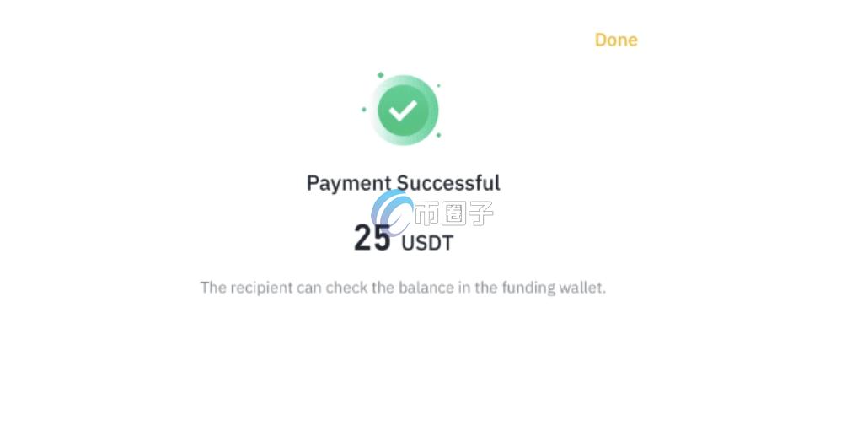868x426 pixels.
Task: Click the small dot left of the checkmark
Action: (364, 110)
